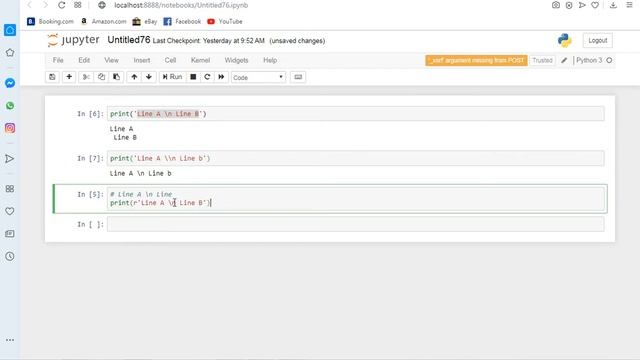The image size is (640, 360).
Task: Open the sidebar three-dots setup menu
Action: point(10,340)
